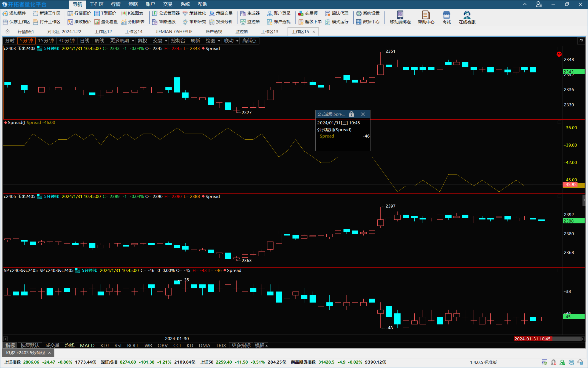
Task: Toggle the Spread() pane maximize box
Action: [x=559, y=122]
